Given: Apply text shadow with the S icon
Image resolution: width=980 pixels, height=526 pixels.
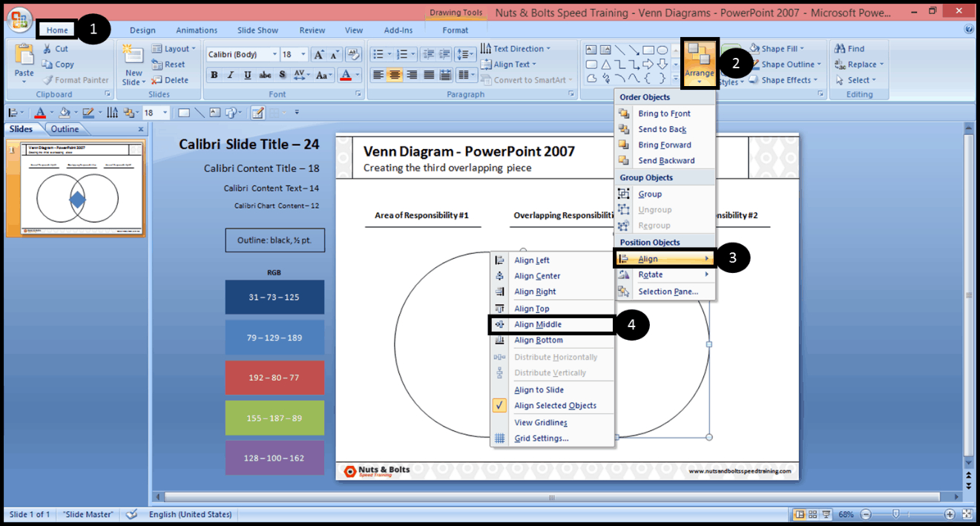Looking at the screenshot, I should coord(283,75).
